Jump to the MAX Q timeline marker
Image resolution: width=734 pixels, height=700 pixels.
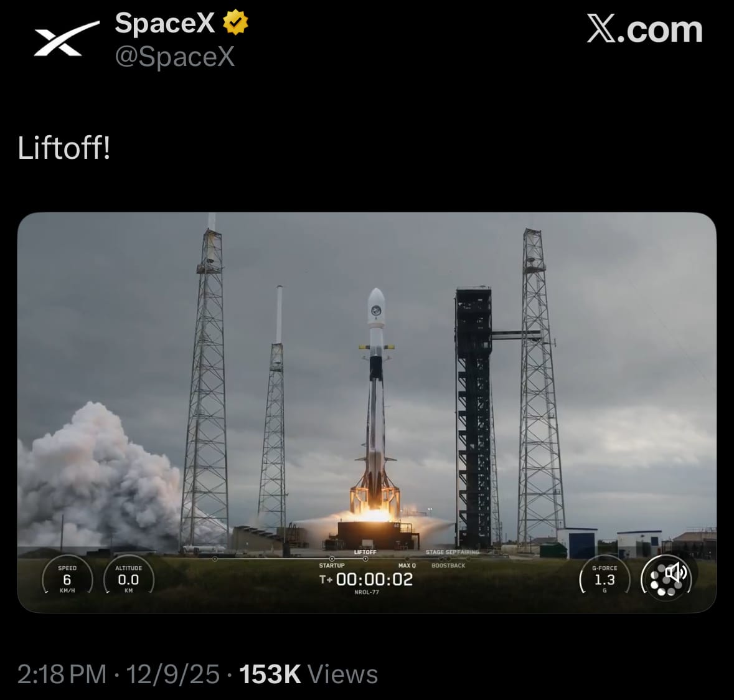pyautogui.click(x=407, y=562)
